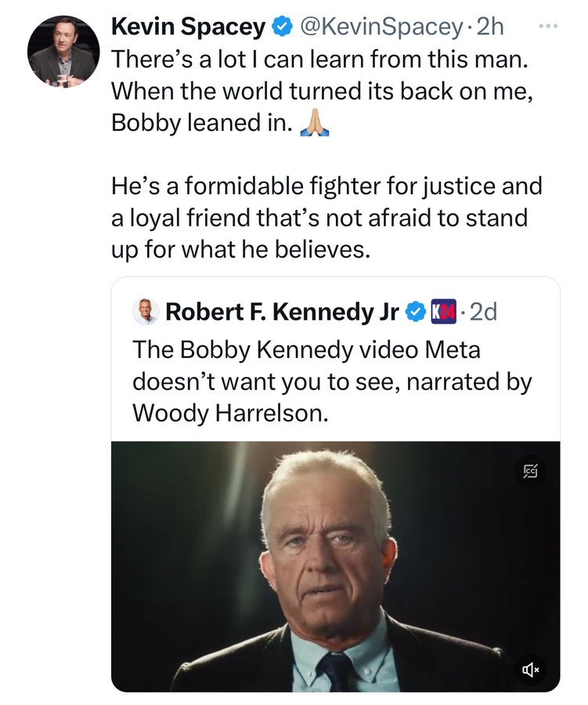Open the @KevinSpacey handle link

tap(381, 27)
